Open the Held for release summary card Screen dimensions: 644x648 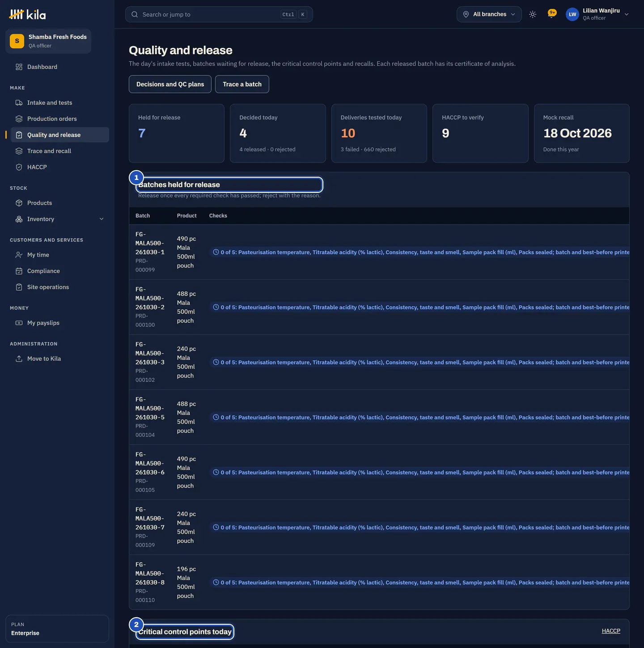pyautogui.click(x=177, y=133)
